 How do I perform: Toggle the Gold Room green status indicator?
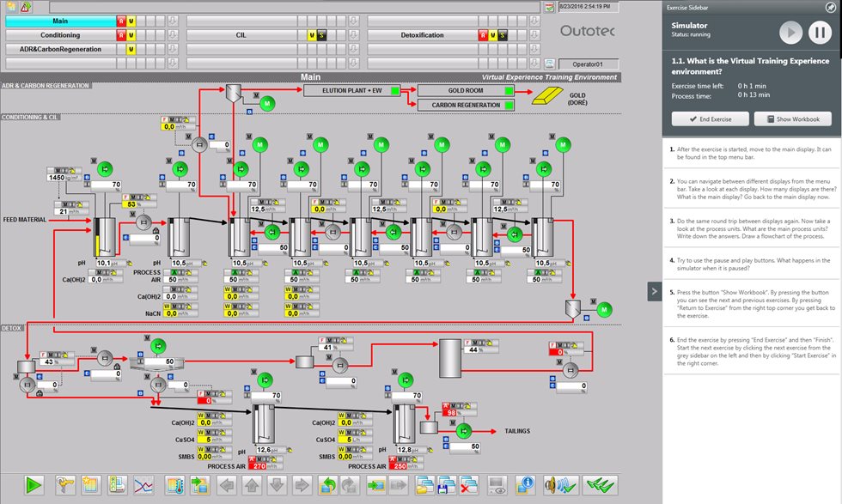tap(509, 90)
